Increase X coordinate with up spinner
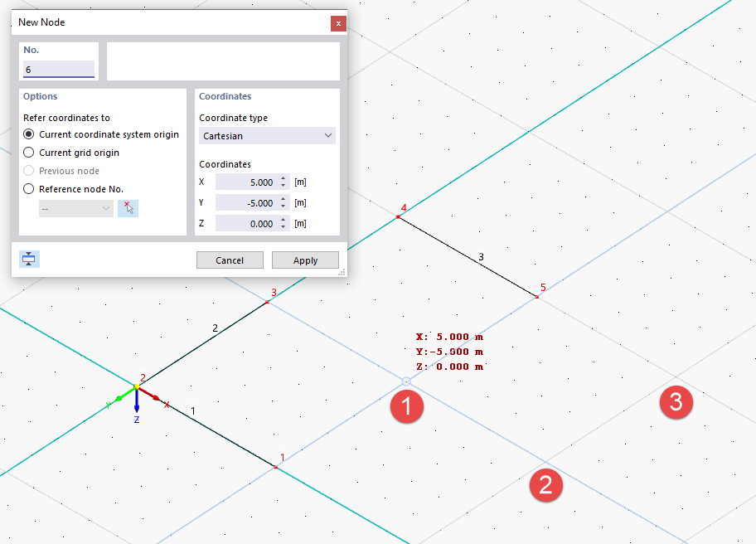The height and width of the screenshot is (544, 756). 283,178
